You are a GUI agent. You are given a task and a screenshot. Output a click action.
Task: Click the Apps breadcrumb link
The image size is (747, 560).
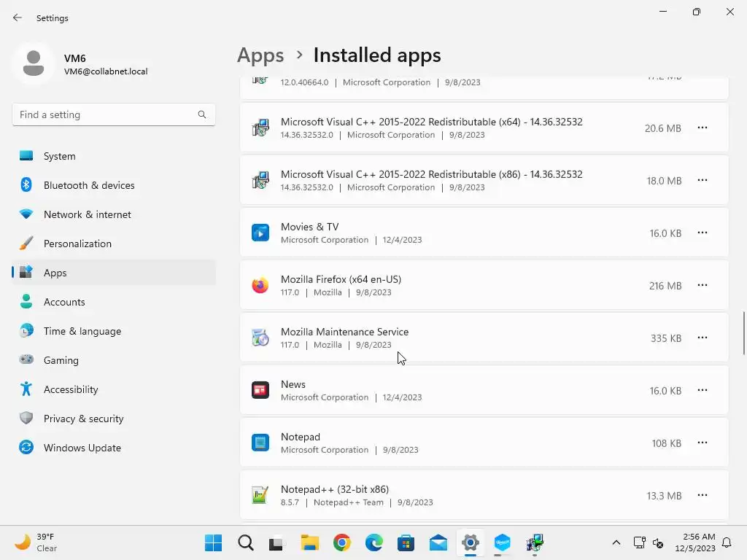(x=260, y=55)
